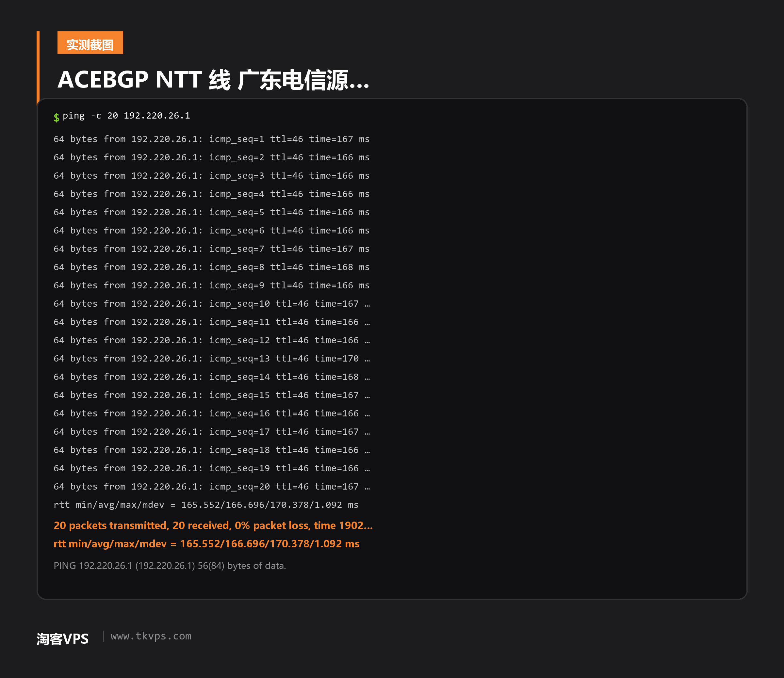The height and width of the screenshot is (678, 784).
Task: Click the icmp_seq=2 ping reply line
Action: tap(211, 157)
